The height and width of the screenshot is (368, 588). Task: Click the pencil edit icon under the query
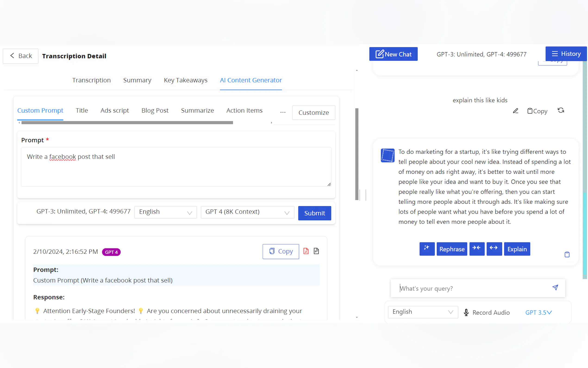coord(515,111)
